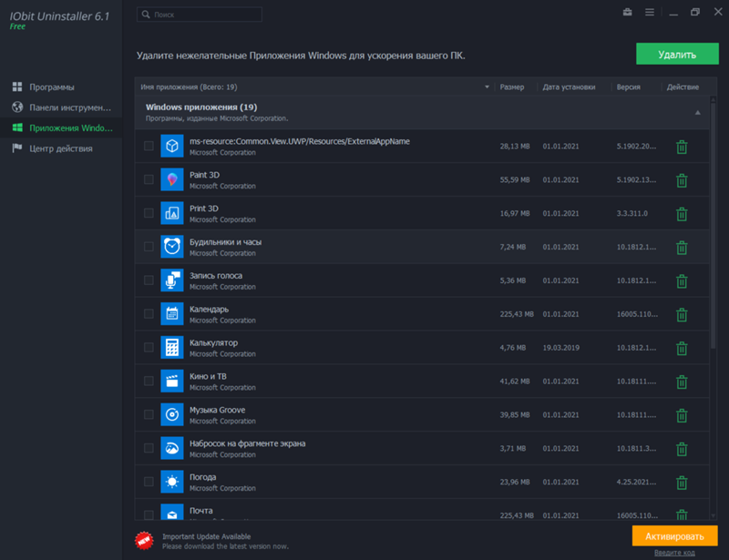Viewport: 729px width, 560px height.
Task: Tick the checkbox for Будильники и часы
Action: 149,246
